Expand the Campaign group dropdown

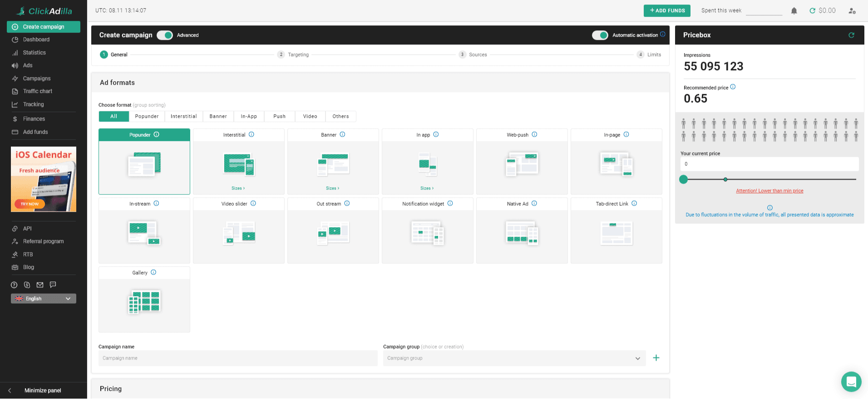click(637, 358)
